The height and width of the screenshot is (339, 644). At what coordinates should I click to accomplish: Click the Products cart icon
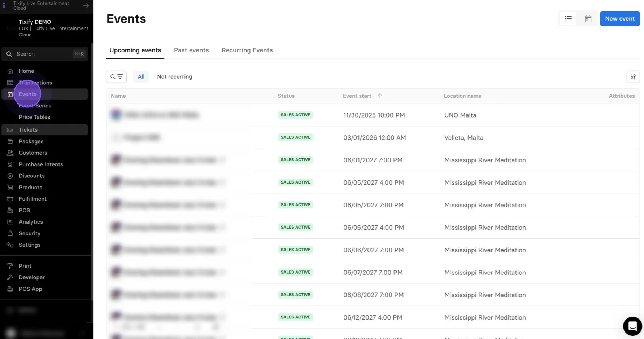tap(10, 188)
